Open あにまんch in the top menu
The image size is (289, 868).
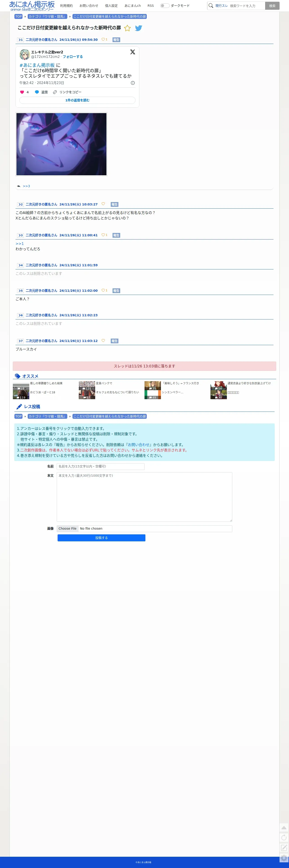tap(133, 6)
